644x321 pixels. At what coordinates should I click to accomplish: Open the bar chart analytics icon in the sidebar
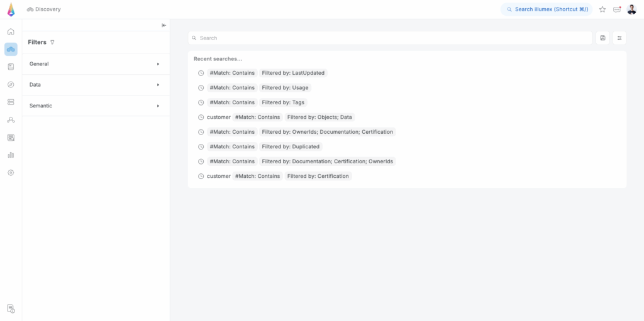point(11,155)
